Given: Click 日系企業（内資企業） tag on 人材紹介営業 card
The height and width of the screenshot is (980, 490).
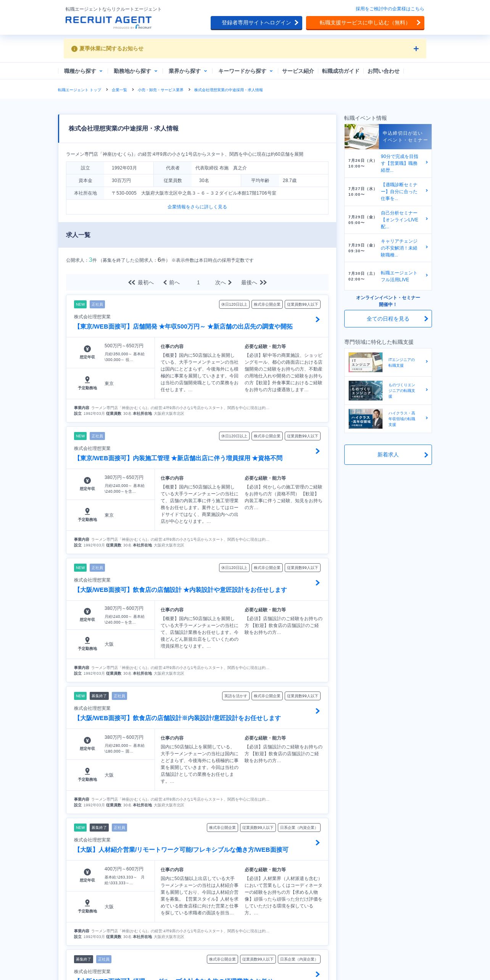Looking at the screenshot, I should pyautogui.click(x=299, y=828).
